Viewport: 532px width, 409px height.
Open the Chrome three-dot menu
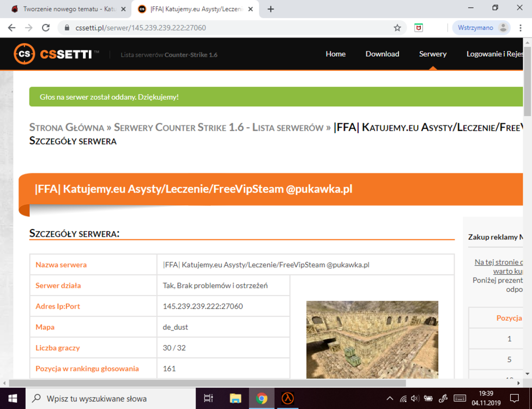click(521, 28)
